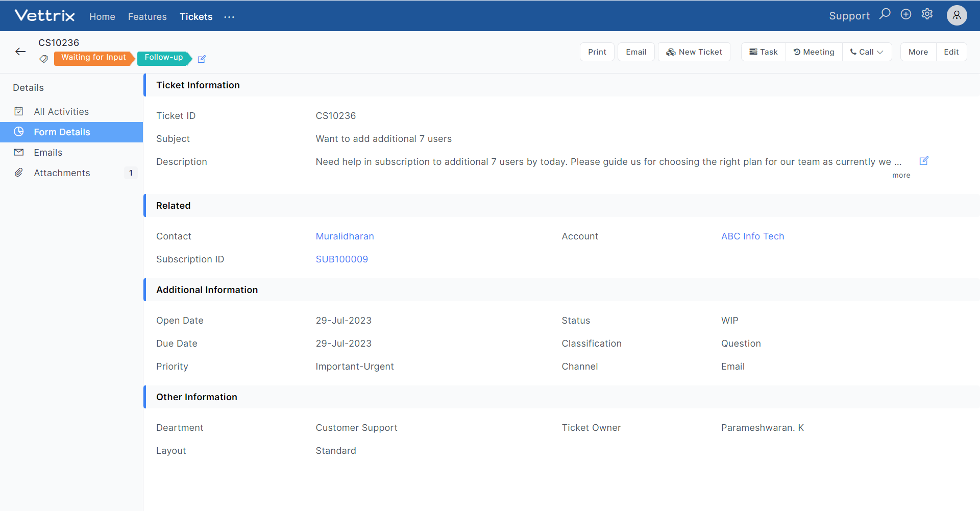This screenshot has height=511, width=980.
Task: Click the Waiting for Input tag
Action: (94, 58)
